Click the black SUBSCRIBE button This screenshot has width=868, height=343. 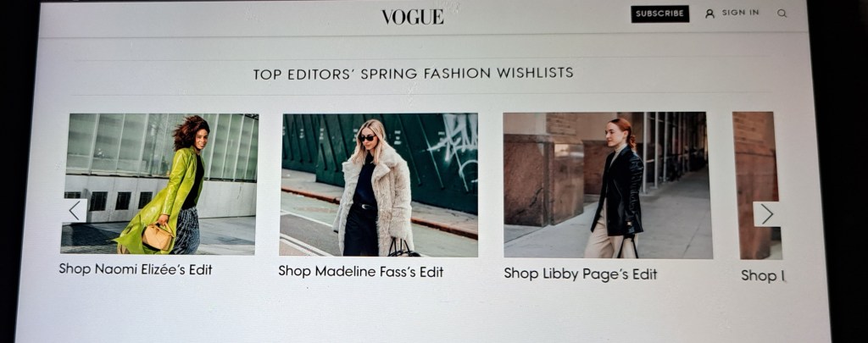(659, 14)
